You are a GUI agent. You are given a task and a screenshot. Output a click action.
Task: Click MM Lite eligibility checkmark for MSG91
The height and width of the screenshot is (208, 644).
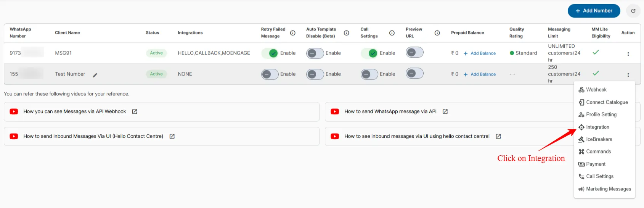[x=596, y=52]
